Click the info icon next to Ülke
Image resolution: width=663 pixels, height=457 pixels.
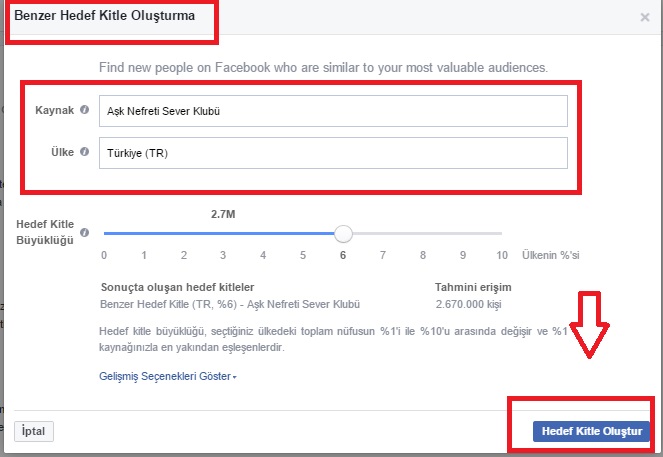[85, 152]
